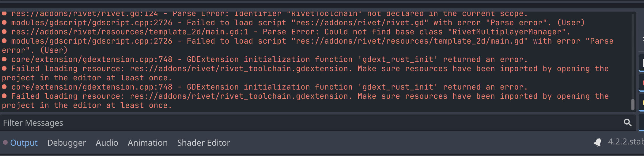The height and width of the screenshot is (156, 644).
Task: Open the Shader Editor panel
Action: (203, 143)
